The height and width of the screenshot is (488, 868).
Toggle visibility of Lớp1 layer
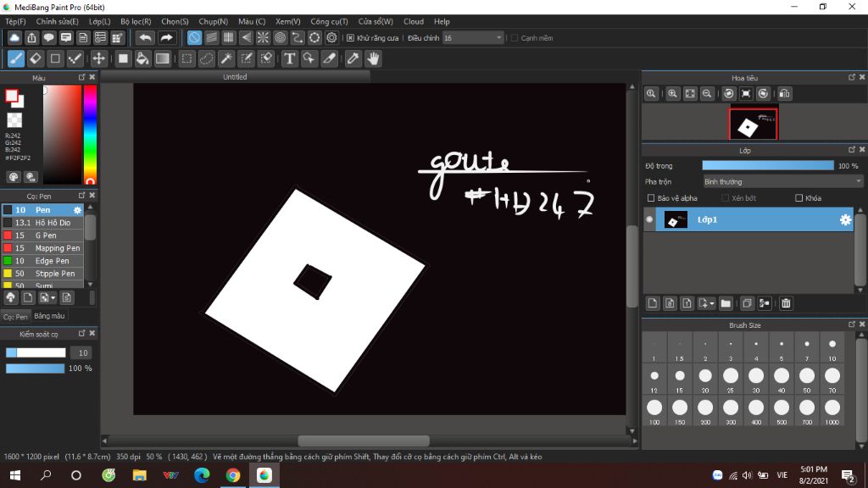pyautogui.click(x=649, y=219)
